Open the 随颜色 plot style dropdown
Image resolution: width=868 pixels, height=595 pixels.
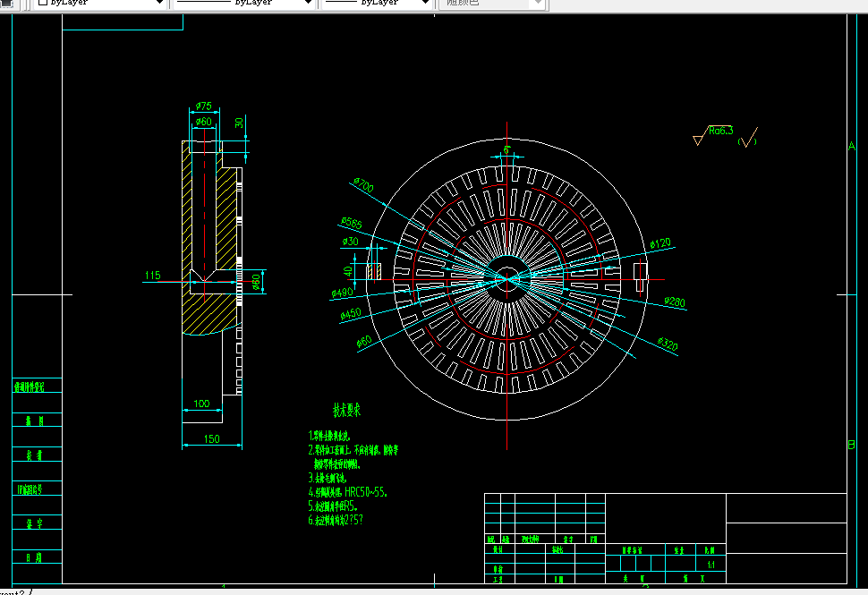(492, 3)
